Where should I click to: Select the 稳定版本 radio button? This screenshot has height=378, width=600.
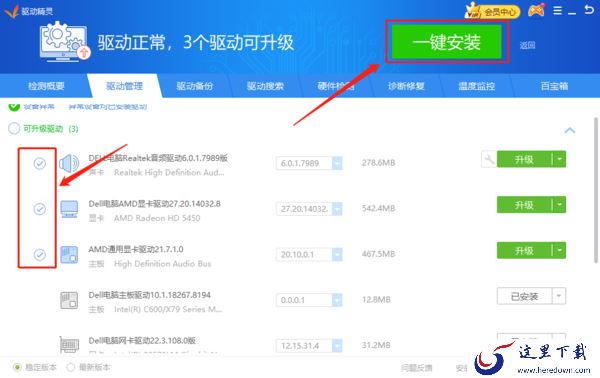pyautogui.click(x=17, y=367)
